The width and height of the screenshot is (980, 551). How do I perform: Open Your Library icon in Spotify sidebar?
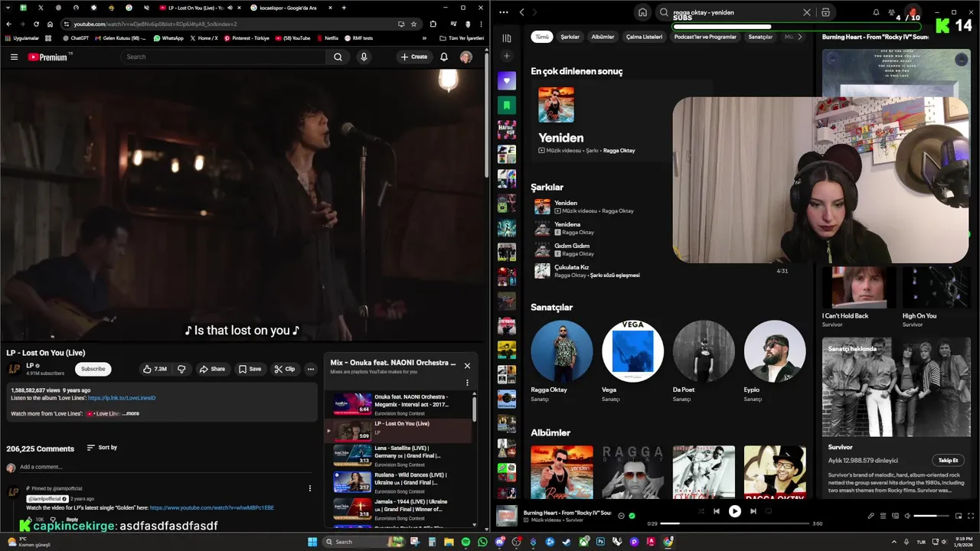[506, 37]
